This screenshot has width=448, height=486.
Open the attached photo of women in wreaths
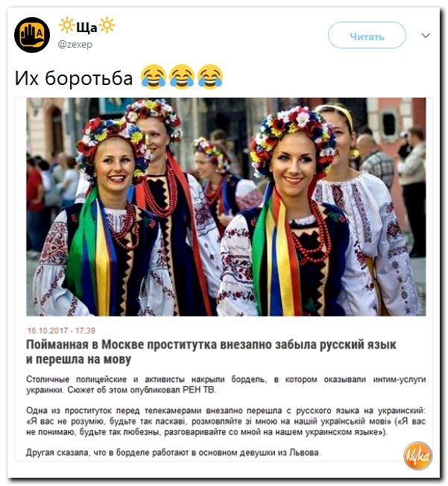point(226,206)
